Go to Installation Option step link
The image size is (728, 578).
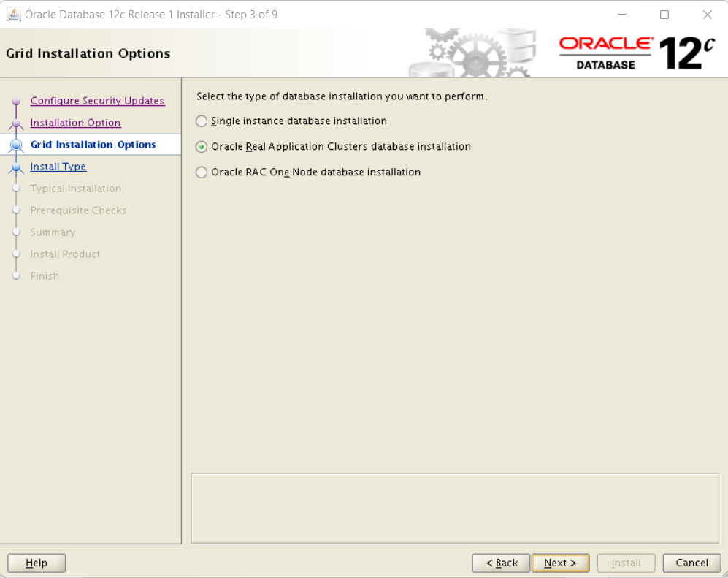(75, 123)
